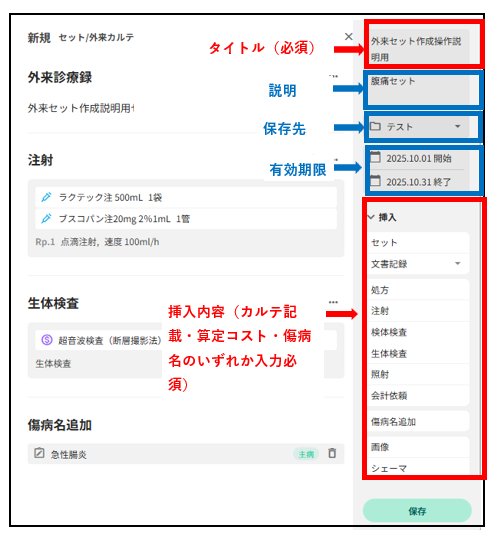
Task: Select 傷病名追加 in the insert list
Action: pyautogui.click(x=418, y=421)
